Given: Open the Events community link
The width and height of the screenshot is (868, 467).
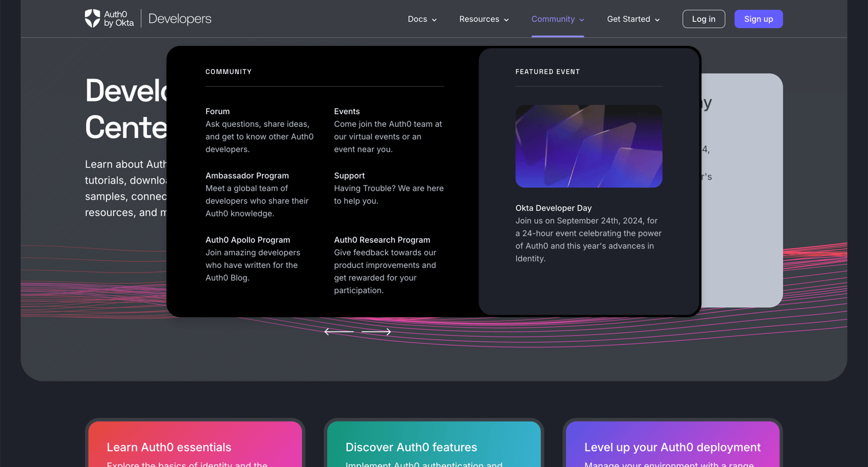Looking at the screenshot, I should 347,111.
